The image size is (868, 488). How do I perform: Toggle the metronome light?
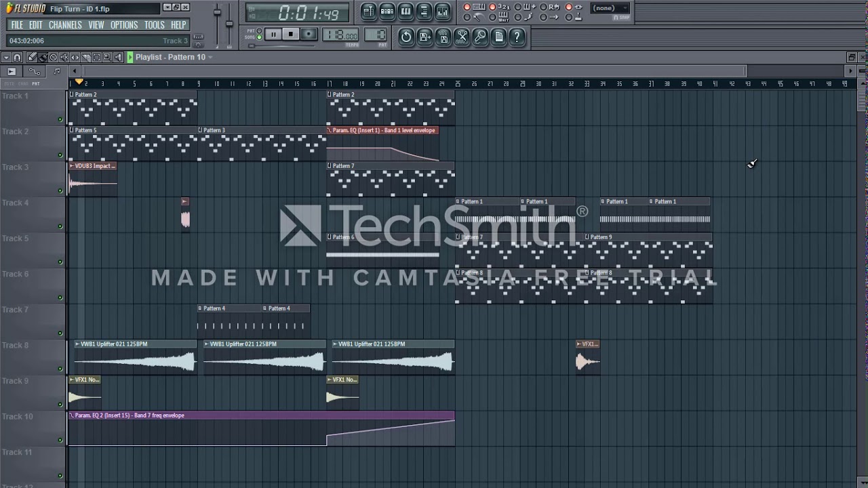(467, 17)
